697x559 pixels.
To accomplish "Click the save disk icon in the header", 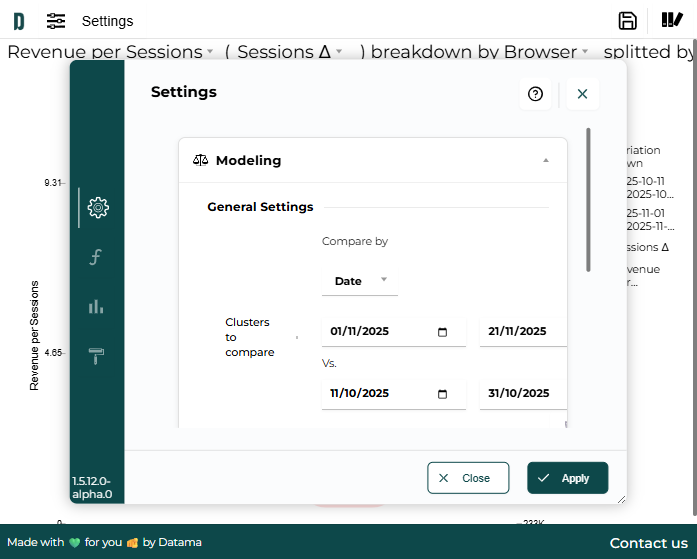I will coord(628,20).
